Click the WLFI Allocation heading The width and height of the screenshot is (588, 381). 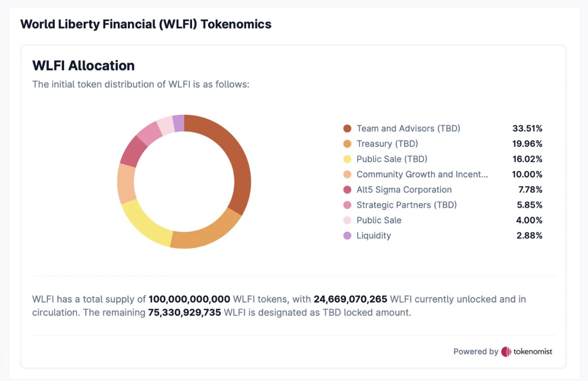click(83, 66)
